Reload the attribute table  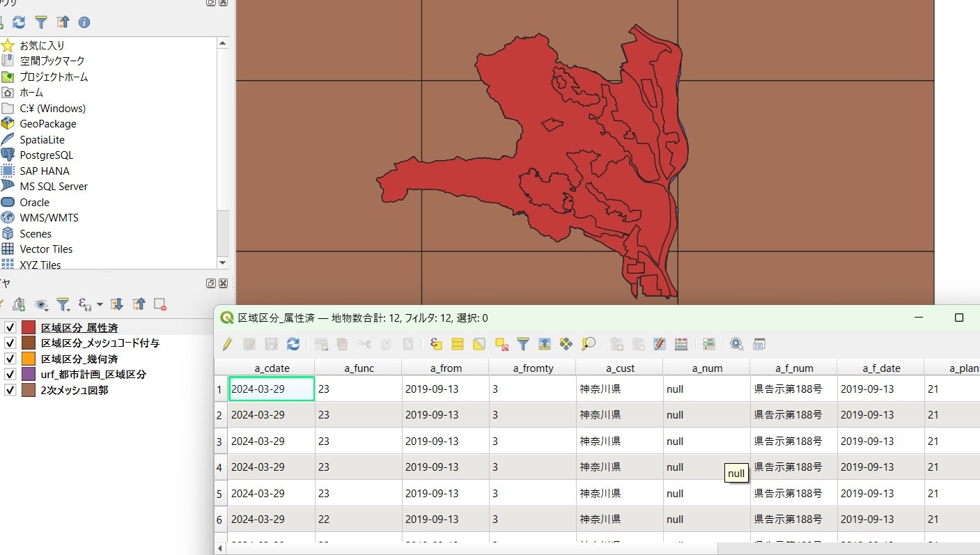point(293,344)
